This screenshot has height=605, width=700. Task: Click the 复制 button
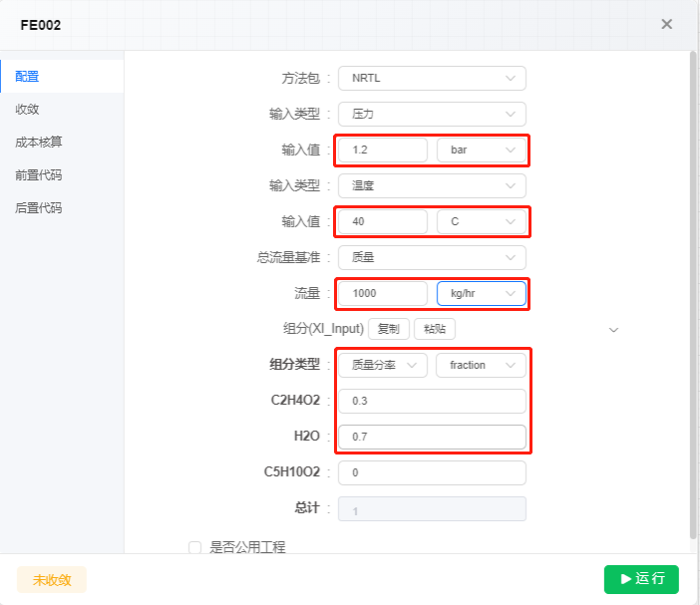389,329
